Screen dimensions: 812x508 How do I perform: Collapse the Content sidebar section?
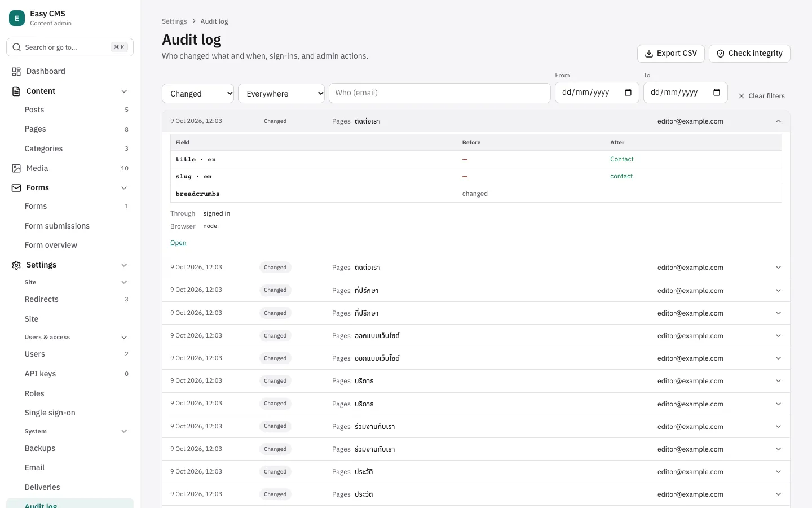click(x=124, y=91)
